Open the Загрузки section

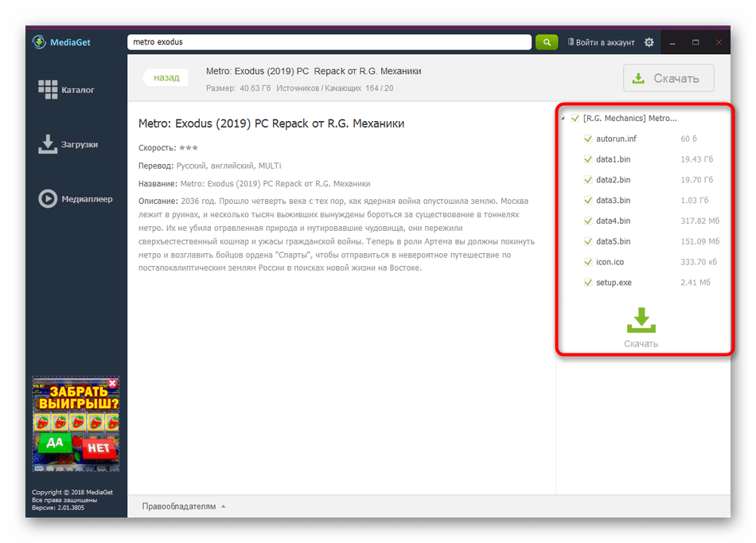tap(68, 144)
